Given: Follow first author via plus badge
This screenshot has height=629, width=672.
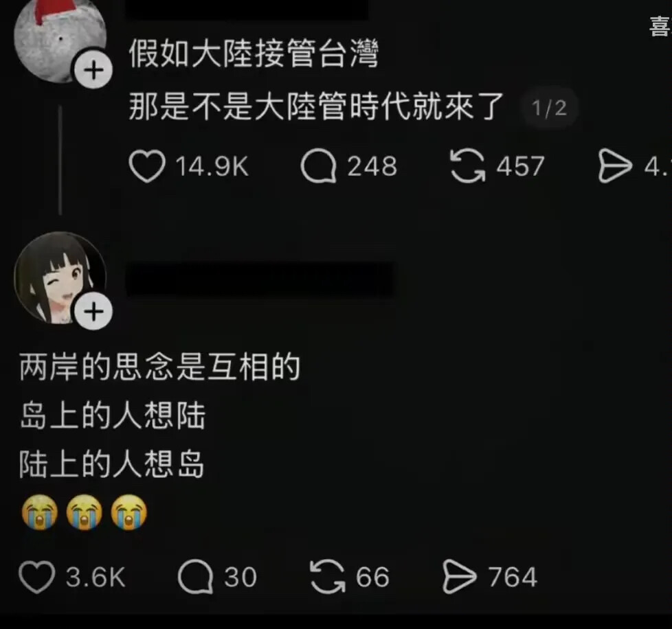Looking at the screenshot, I should pyautogui.click(x=93, y=70).
